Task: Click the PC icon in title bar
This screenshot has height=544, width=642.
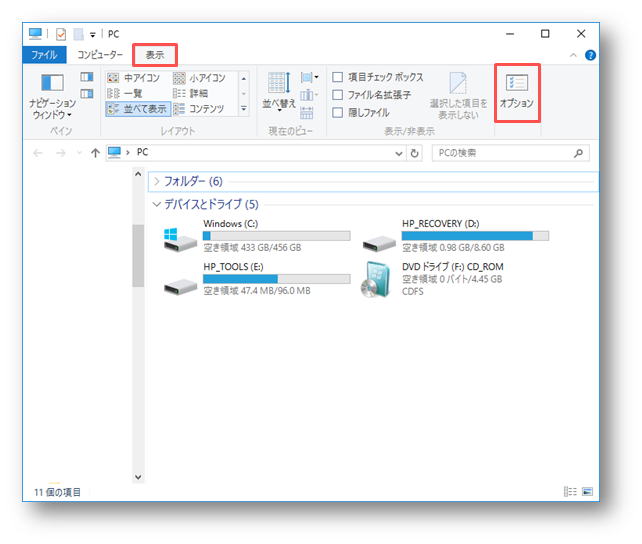Action: point(35,34)
